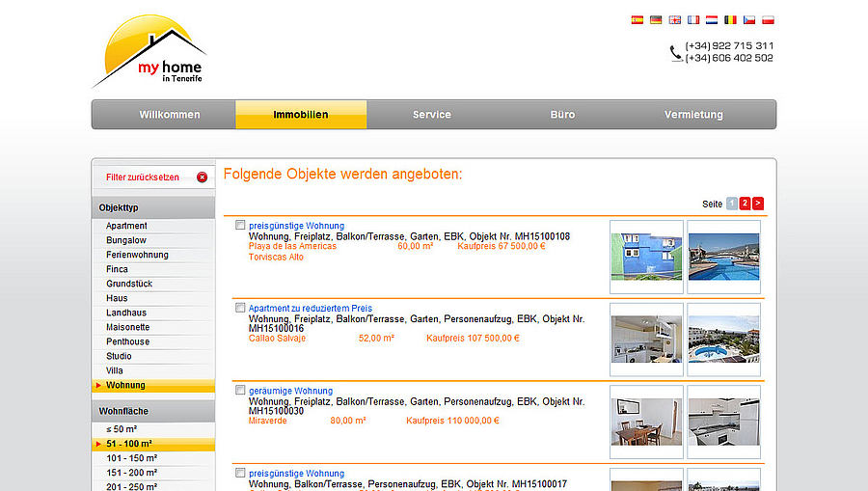Viewport: 868px width, 491px height.
Task: Tick checkbox for listing MH15100108
Action: [x=240, y=226]
